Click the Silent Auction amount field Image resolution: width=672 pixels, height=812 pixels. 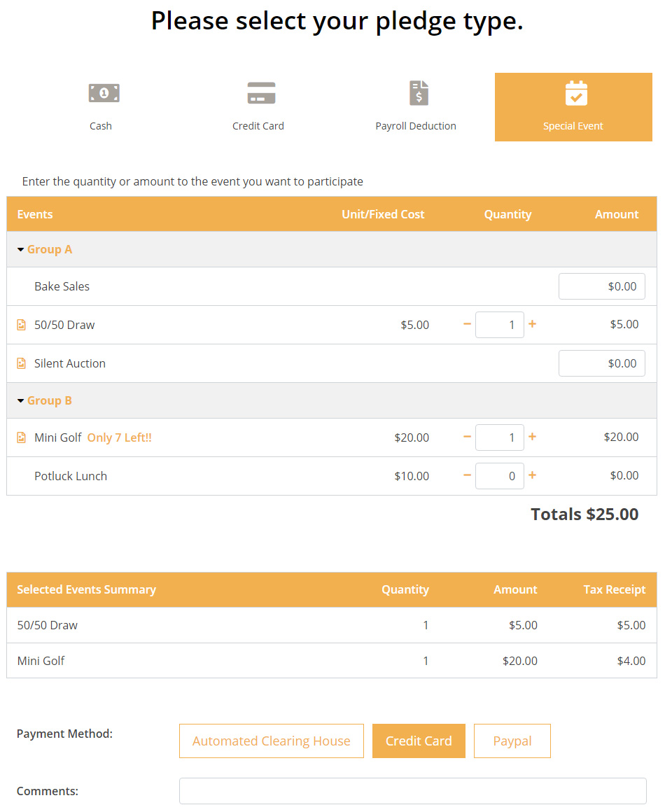coord(601,363)
